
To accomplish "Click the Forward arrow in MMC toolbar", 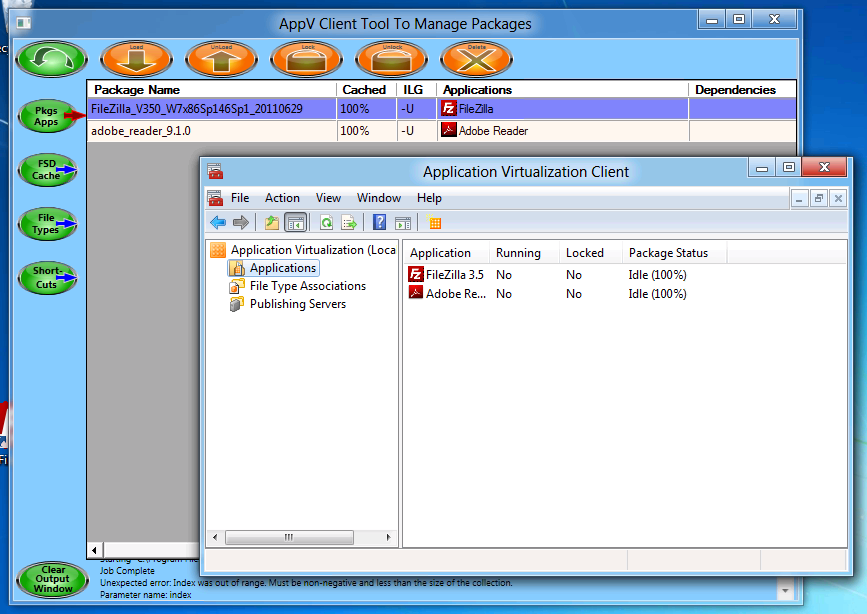I will coord(241,223).
